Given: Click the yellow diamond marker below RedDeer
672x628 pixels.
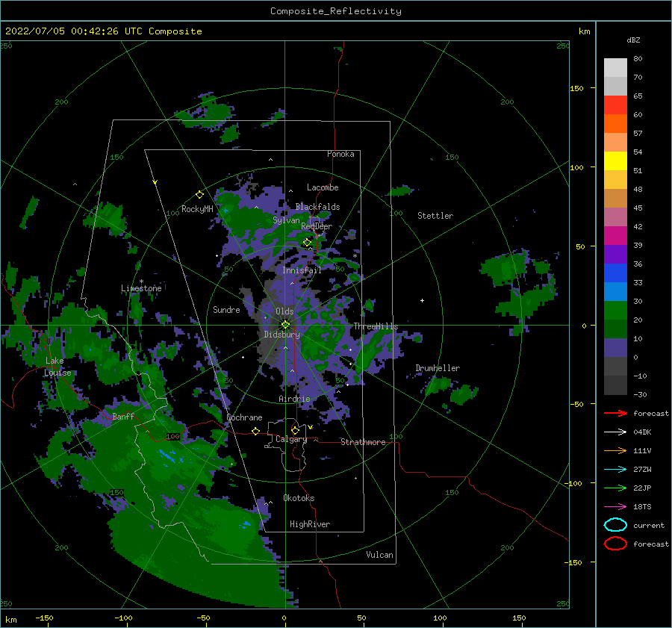Looking at the screenshot, I should (308, 243).
